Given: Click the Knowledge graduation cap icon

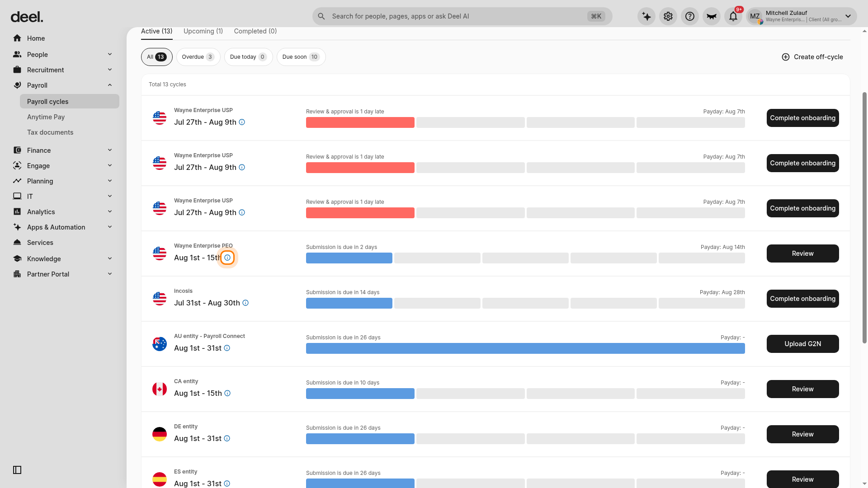Looking at the screenshot, I should click(x=17, y=259).
